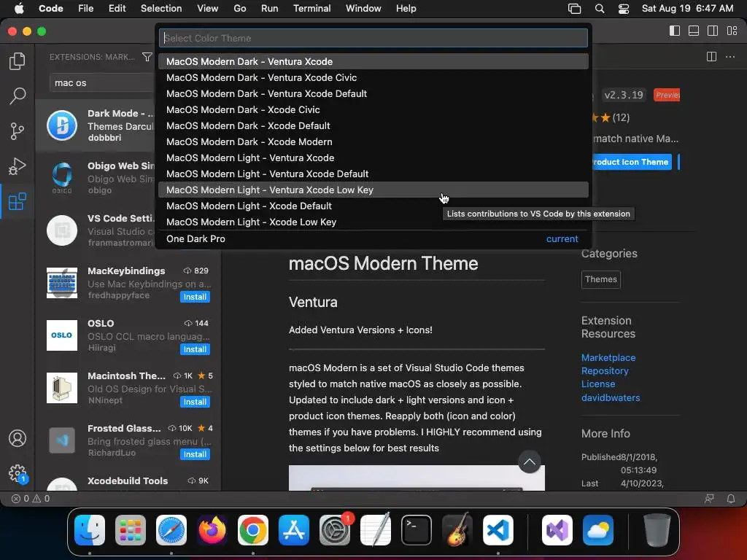Open the customize layout icon
Screen dimensions: 747x560
[x=732, y=31]
